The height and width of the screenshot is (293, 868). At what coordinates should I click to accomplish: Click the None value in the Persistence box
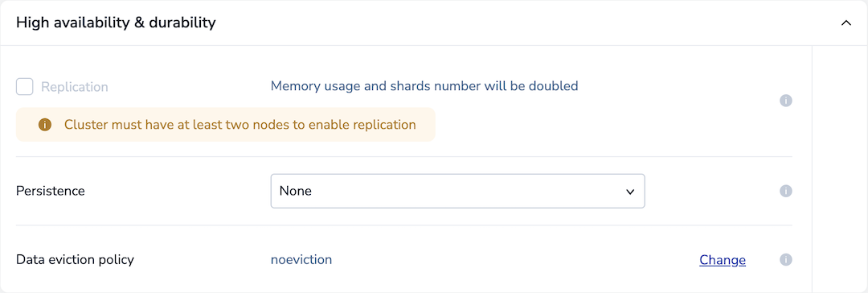(296, 191)
